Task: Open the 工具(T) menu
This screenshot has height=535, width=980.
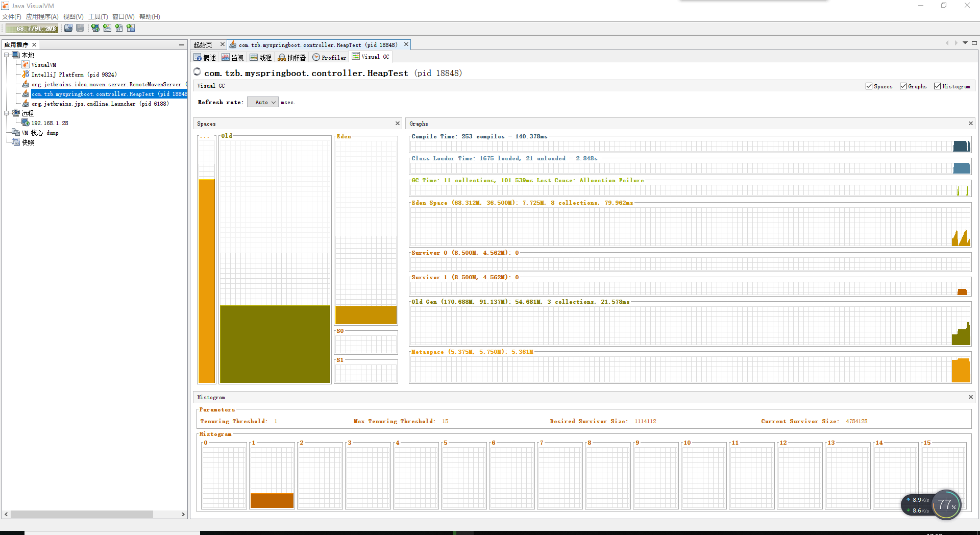Action: pos(98,17)
